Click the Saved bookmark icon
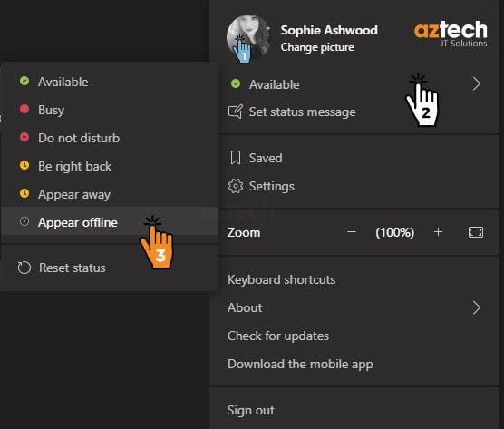Screen dimensions: 504x429 pyautogui.click(x=236, y=158)
